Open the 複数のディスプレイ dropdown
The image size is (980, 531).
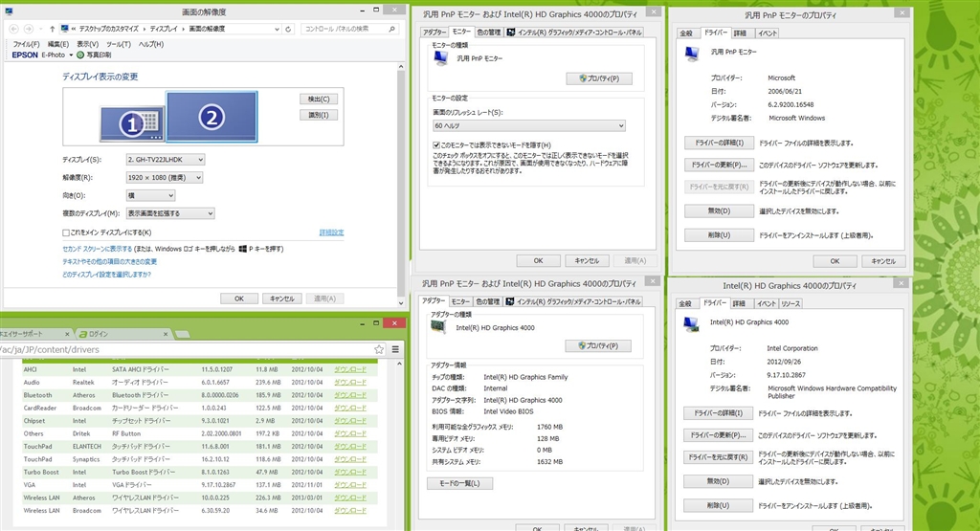pos(170,213)
